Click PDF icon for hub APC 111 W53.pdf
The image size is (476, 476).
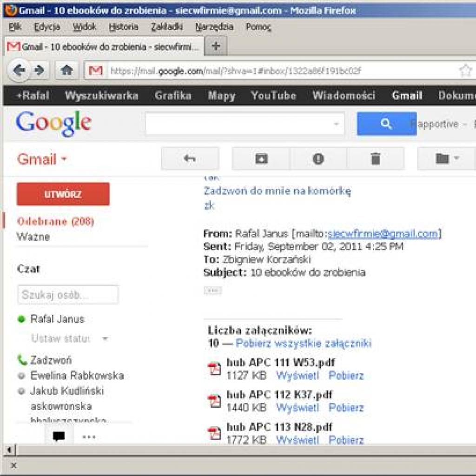[x=214, y=369]
